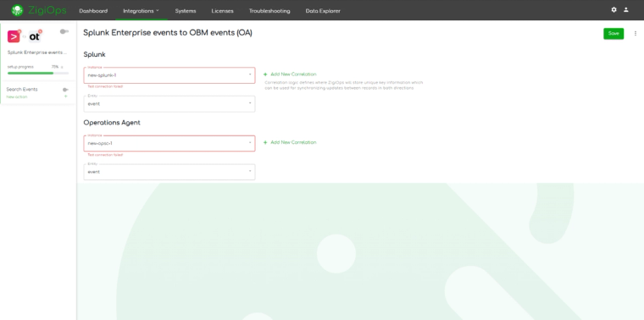Image resolution: width=644 pixels, height=320 pixels.
Task: Add New Correlation for Operations Agent
Action: click(293, 142)
